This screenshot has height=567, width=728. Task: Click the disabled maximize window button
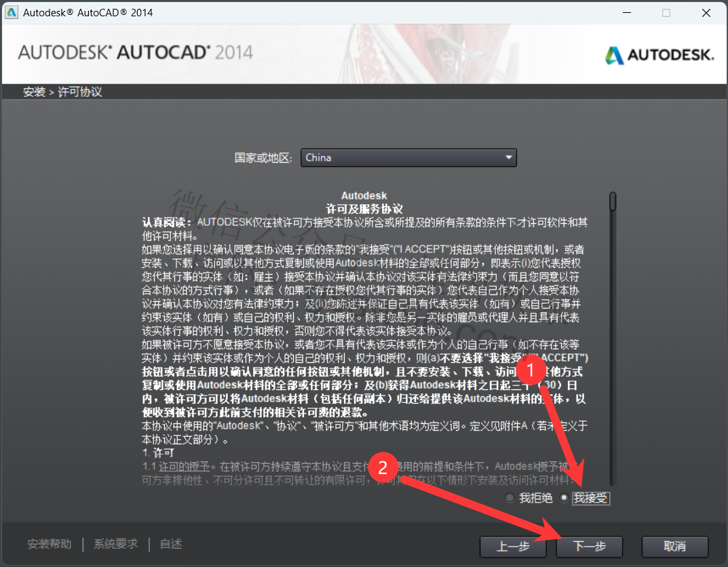click(666, 13)
